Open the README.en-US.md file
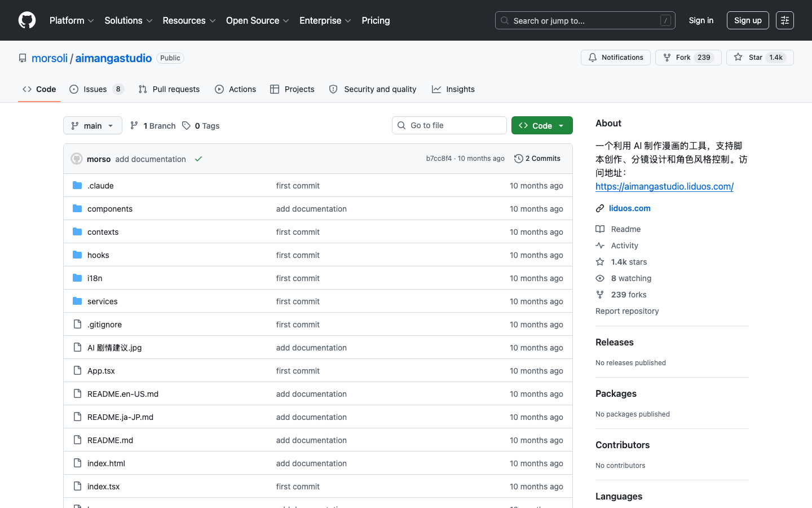This screenshot has height=508, width=812. point(123,394)
